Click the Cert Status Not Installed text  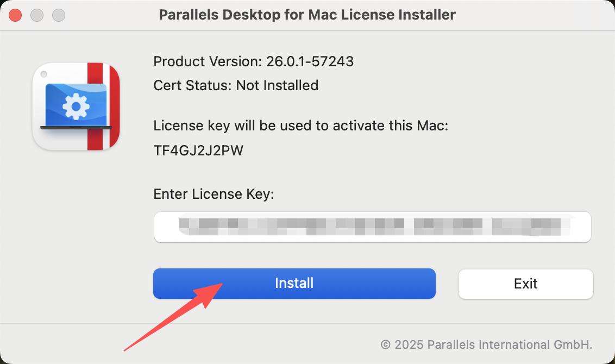(x=236, y=85)
